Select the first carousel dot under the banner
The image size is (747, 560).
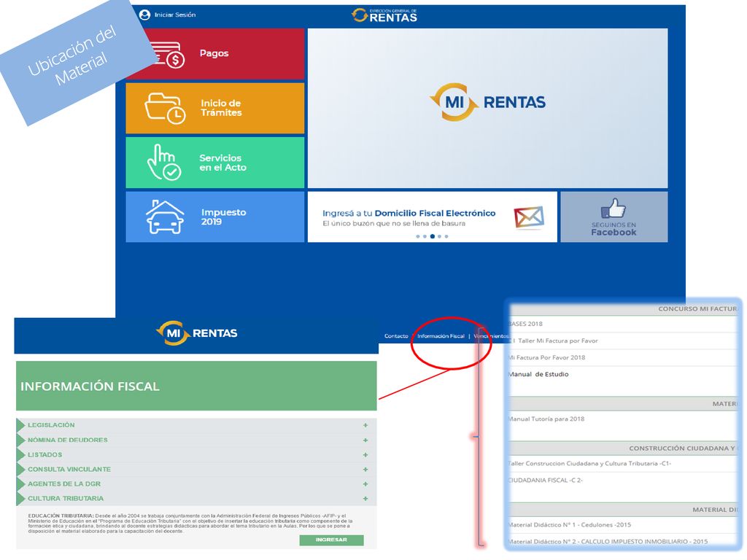(x=418, y=236)
